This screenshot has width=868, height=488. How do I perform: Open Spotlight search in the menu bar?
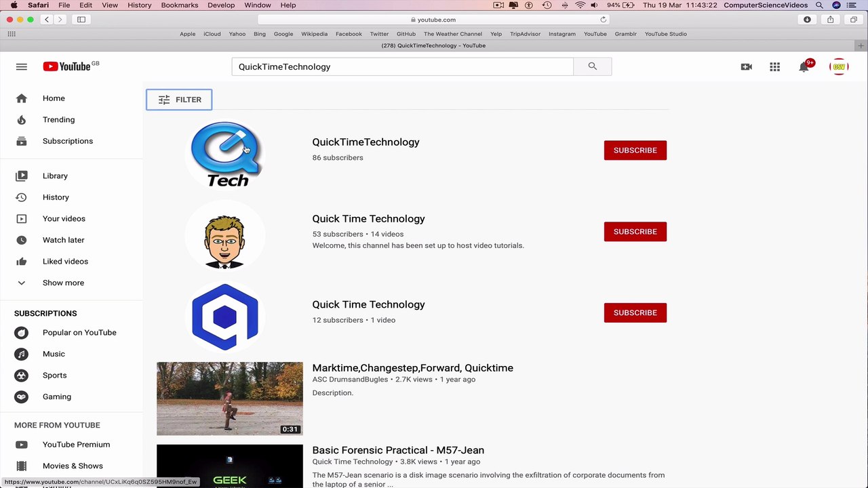(819, 5)
